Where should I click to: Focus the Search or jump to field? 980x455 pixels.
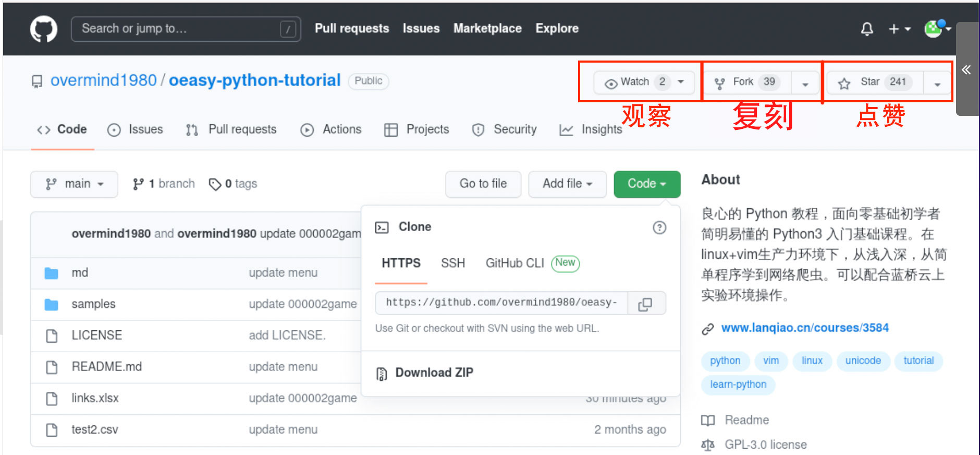tap(186, 29)
